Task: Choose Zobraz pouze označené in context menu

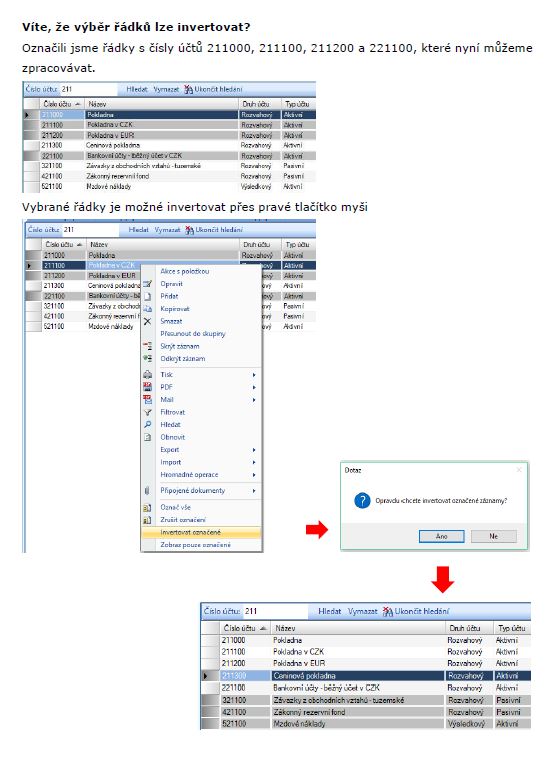Action: click(x=195, y=545)
